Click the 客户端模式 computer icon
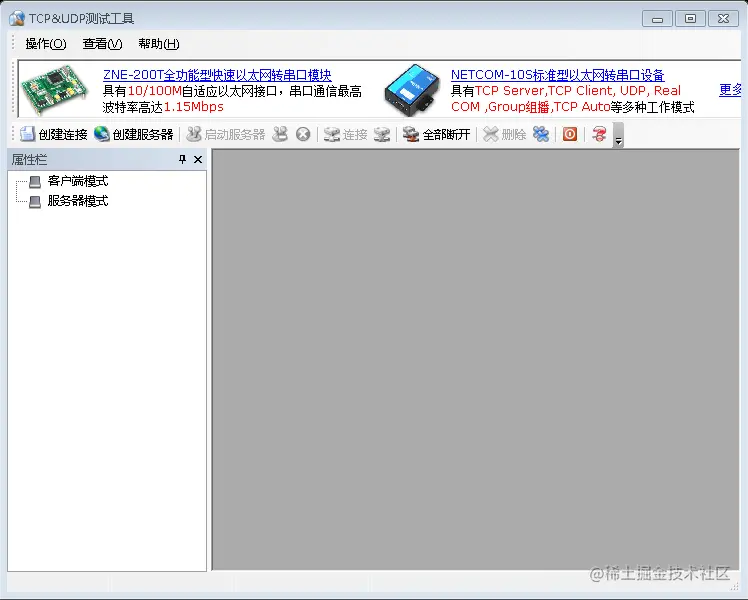Image resolution: width=748 pixels, height=600 pixels. 35,182
